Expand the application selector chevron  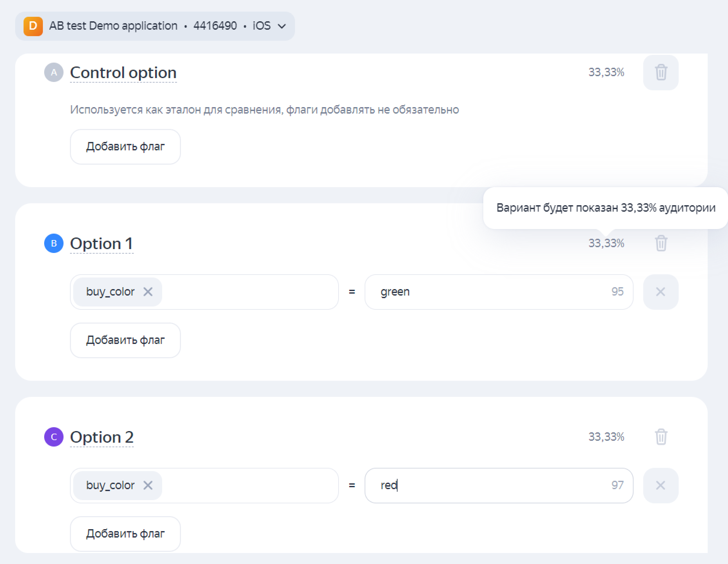click(x=282, y=26)
